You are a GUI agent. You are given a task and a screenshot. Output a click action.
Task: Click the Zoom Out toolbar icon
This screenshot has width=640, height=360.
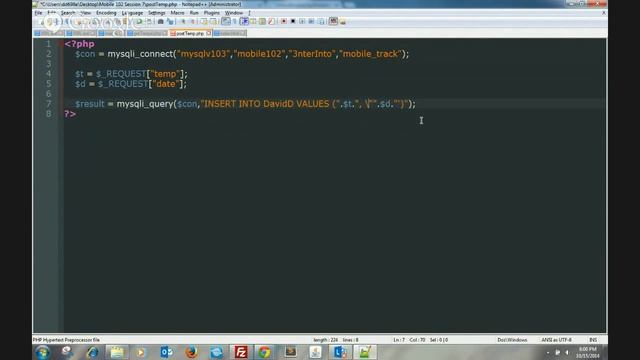(193, 21)
